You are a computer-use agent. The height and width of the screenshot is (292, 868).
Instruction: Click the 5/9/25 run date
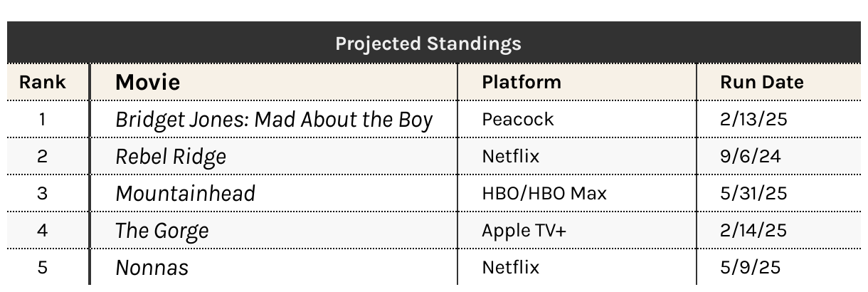coord(750,267)
